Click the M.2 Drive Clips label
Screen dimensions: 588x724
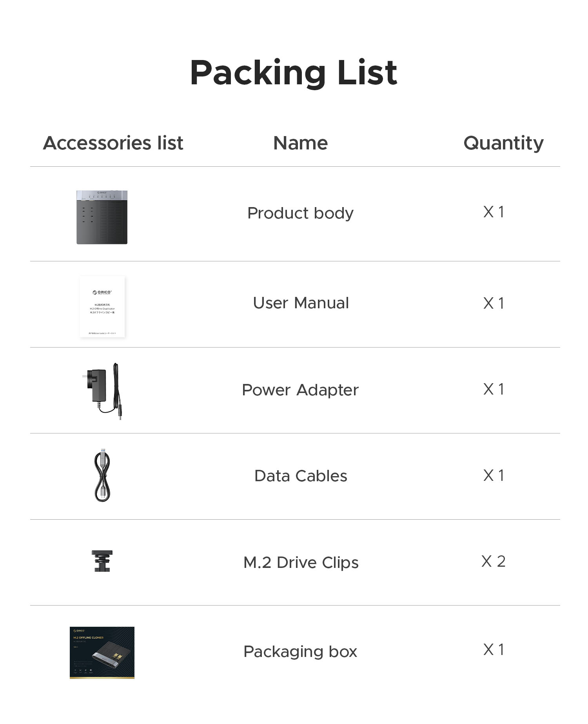click(301, 562)
